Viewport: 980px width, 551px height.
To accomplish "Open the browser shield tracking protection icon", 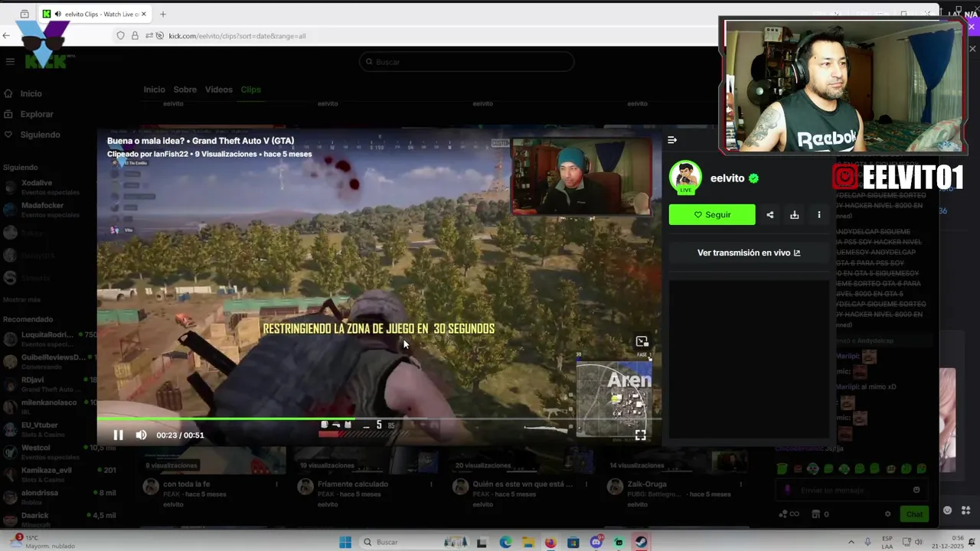I will click(x=120, y=36).
